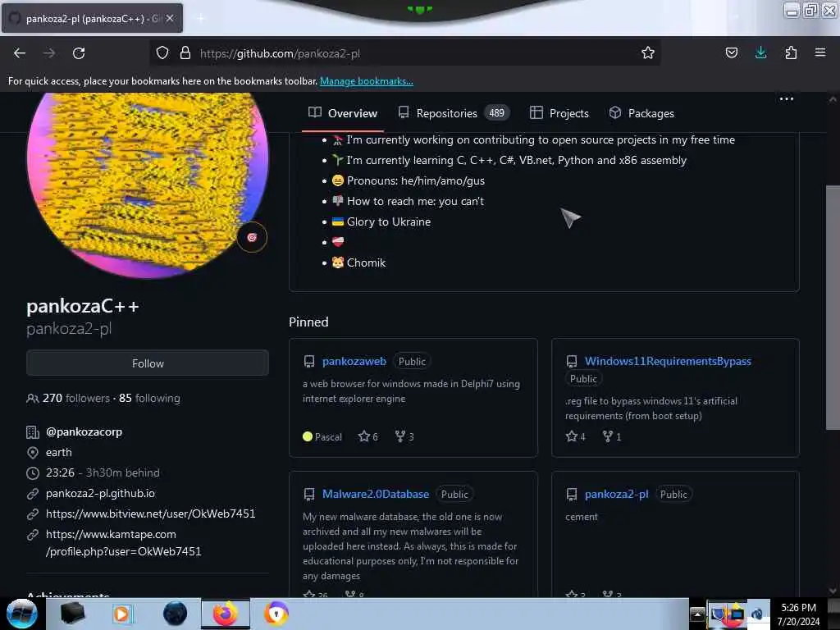This screenshot has width=840, height=630.
Task: Open the extensions puzzle icon
Action: pos(791,52)
